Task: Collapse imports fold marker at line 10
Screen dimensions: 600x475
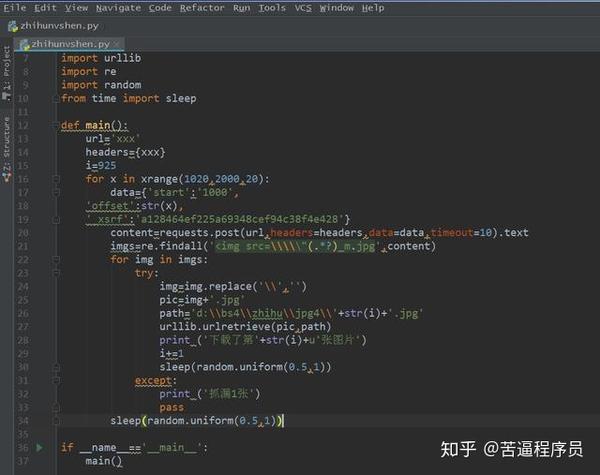Action: (x=56, y=99)
